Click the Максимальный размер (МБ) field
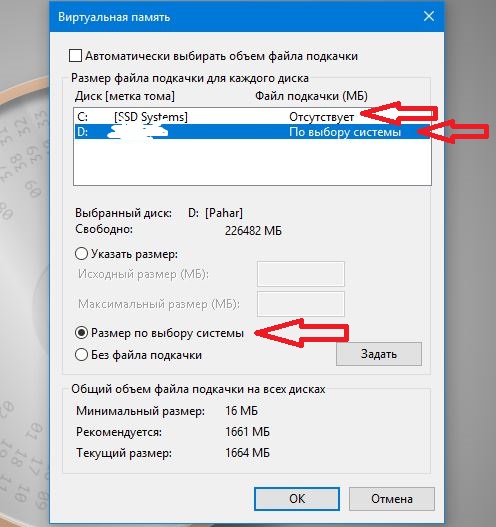This screenshot has width=496, height=527. pos(301,304)
